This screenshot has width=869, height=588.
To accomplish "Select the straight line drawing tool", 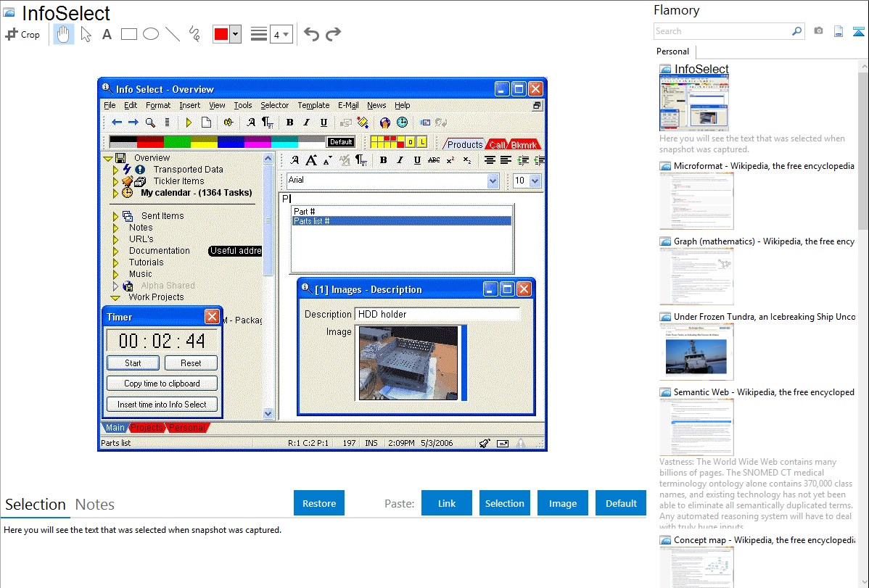I will tap(173, 34).
